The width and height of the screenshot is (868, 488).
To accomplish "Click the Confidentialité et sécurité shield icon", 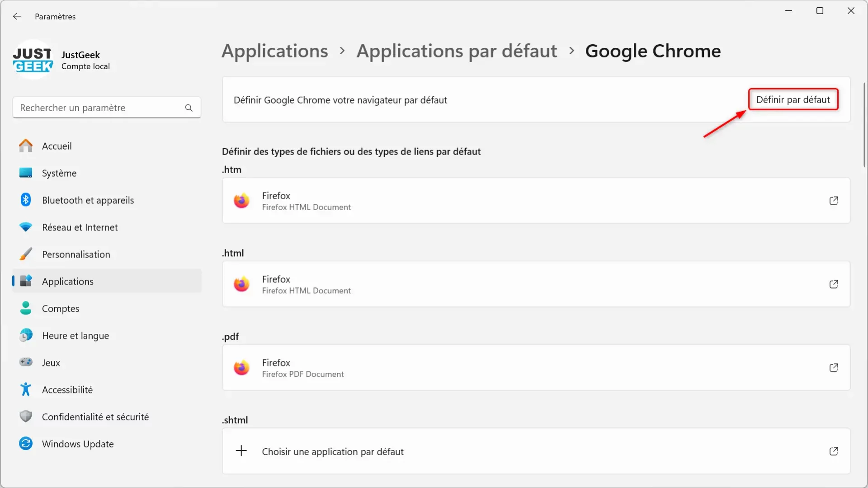I will click(25, 417).
